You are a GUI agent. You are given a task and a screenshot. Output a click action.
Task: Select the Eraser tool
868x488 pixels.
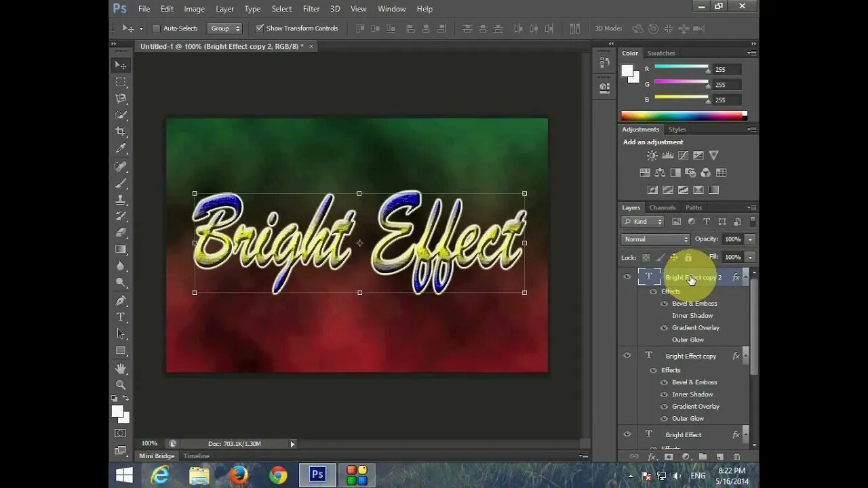pyautogui.click(x=121, y=232)
